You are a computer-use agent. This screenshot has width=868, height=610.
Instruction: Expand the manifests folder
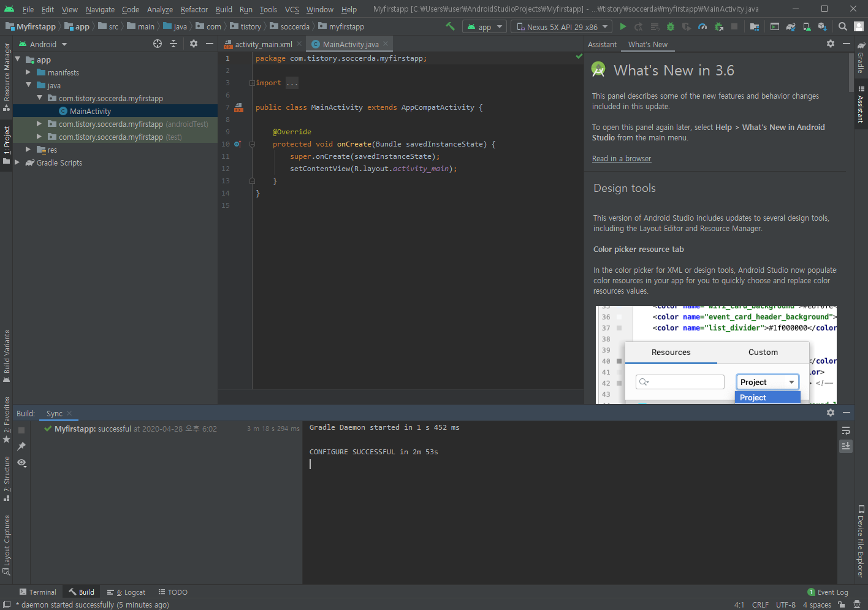click(28, 72)
